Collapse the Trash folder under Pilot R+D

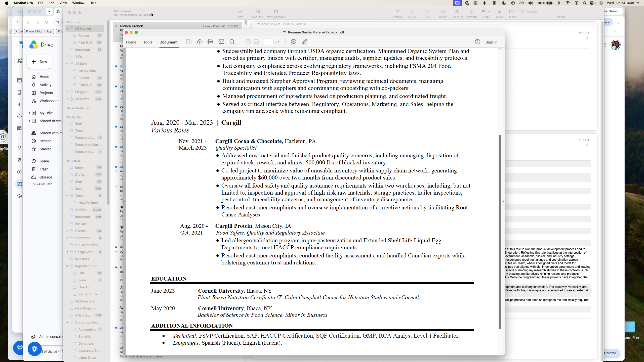[x=67, y=196]
